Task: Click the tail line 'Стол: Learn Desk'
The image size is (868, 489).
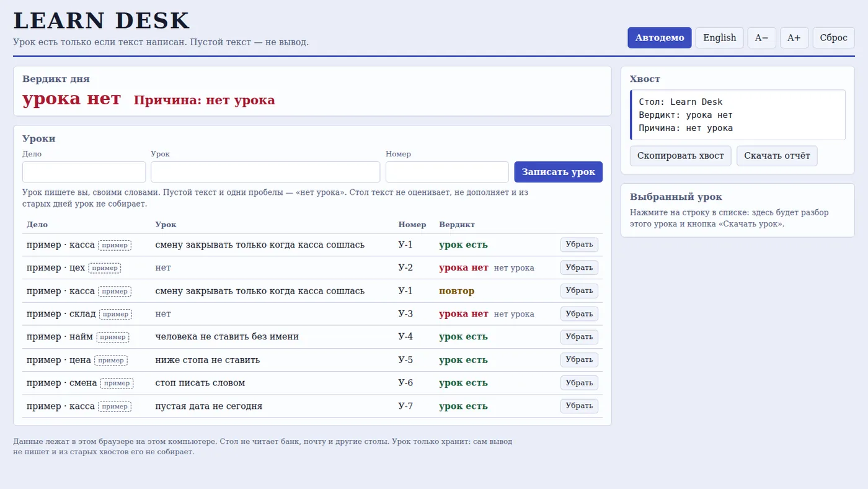Action: [681, 102]
